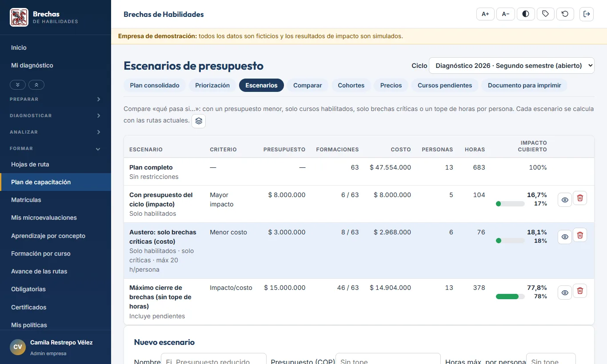
Task: Open Mi diagnóstico in sidebar
Action: tap(56, 65)
